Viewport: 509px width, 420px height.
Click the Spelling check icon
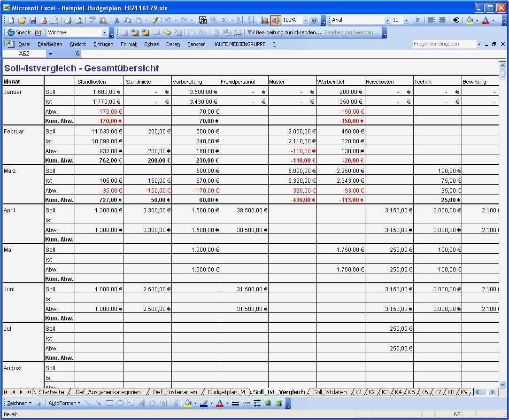pos(92,20)
